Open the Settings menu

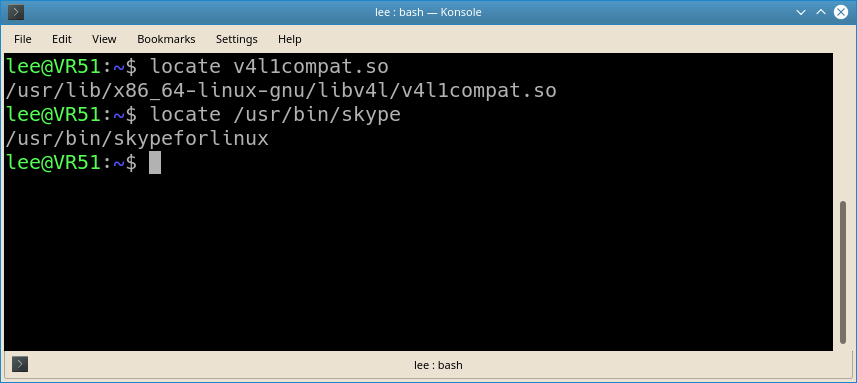point(237,39)
